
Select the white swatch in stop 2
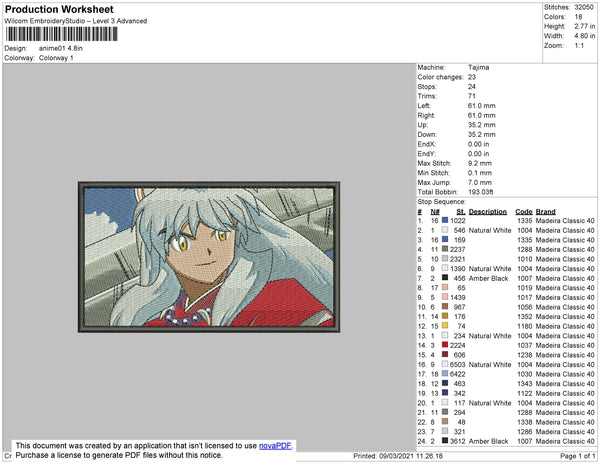click(445, 230)
